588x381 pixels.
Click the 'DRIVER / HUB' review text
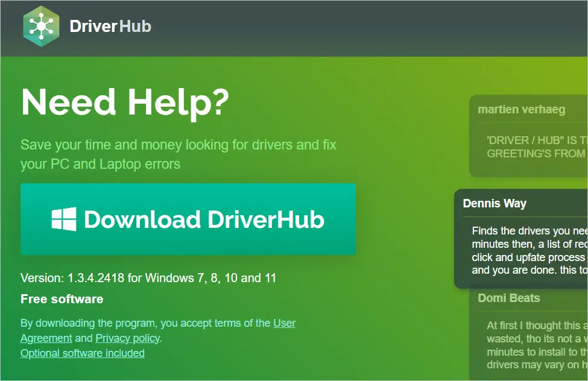(x=537, y=147)
